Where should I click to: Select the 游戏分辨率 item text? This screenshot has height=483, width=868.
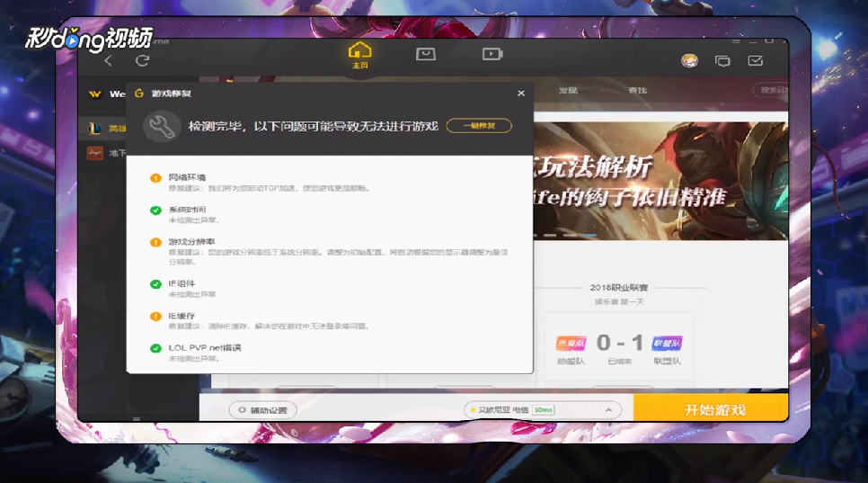(x=191, y=241)
